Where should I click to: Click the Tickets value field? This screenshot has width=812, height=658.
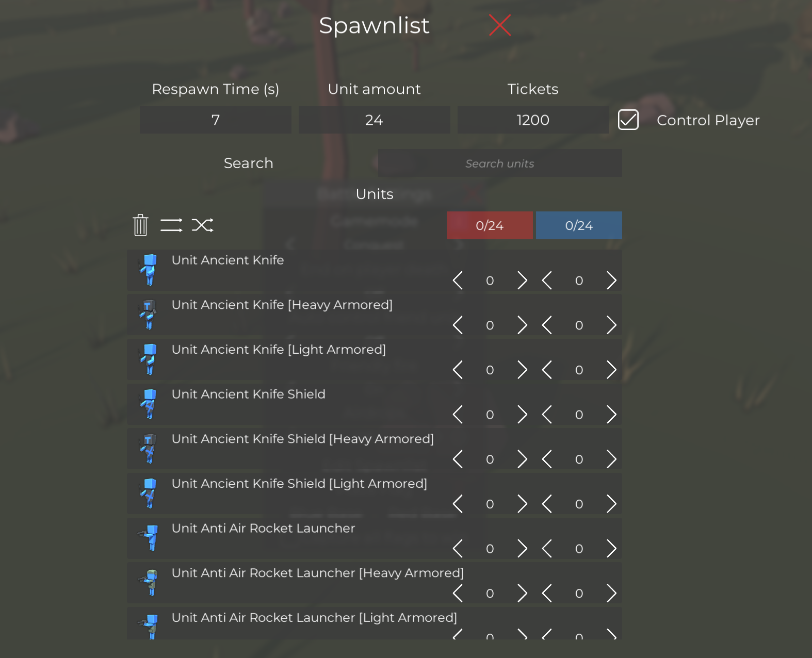coord(533,120)
